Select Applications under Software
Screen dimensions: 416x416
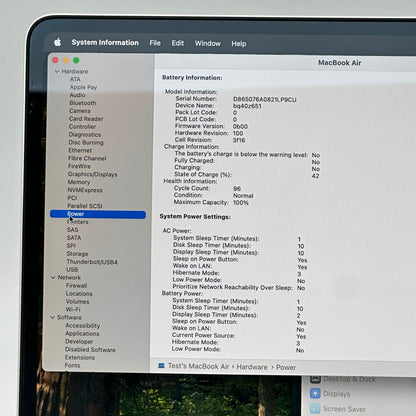[x=82, y=333]
